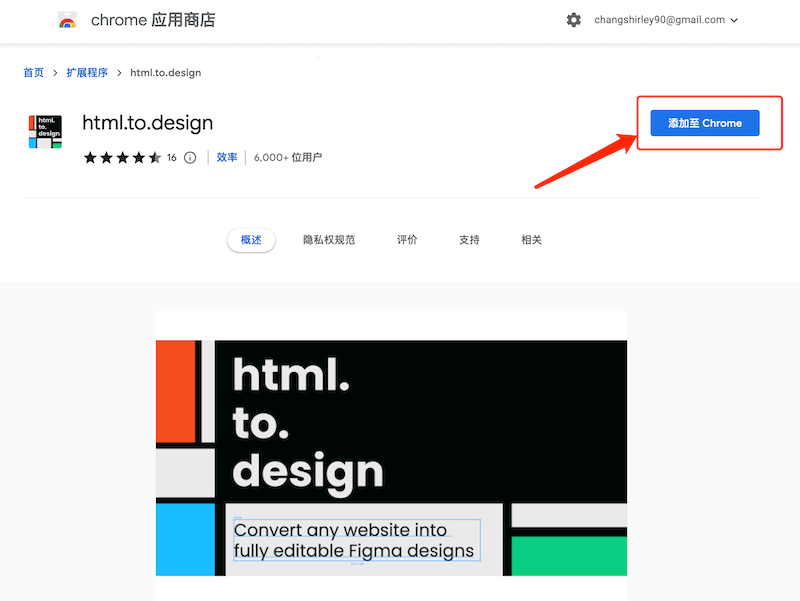The height and width of the screenshot is (601, 800).
Task: Click the html.to.design extension icon
Action: [44, 130]
